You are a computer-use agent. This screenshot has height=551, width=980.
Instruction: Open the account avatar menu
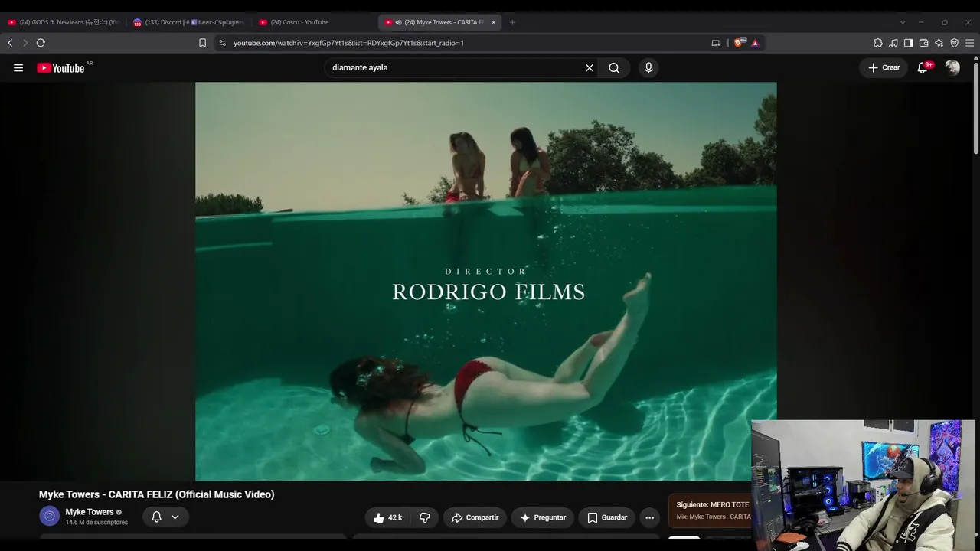(952, 68)
